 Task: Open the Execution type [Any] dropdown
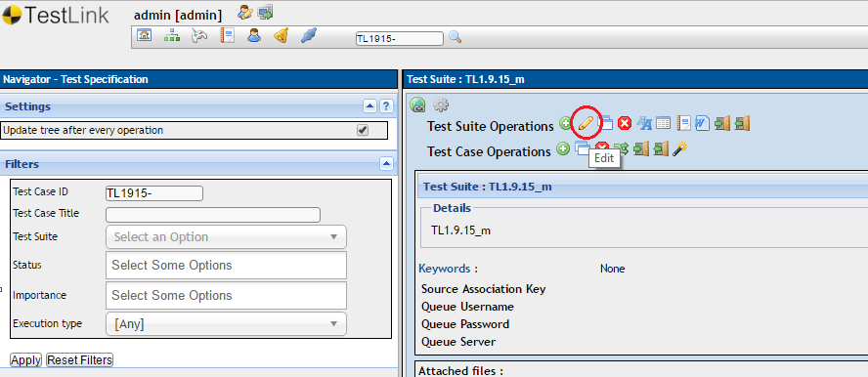[x=226, y=324]
